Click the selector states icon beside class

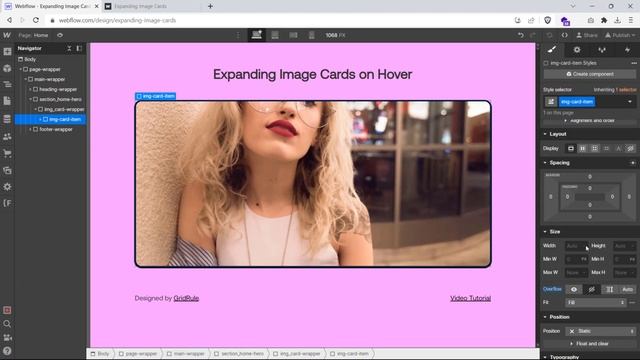(x=551, y=102)
